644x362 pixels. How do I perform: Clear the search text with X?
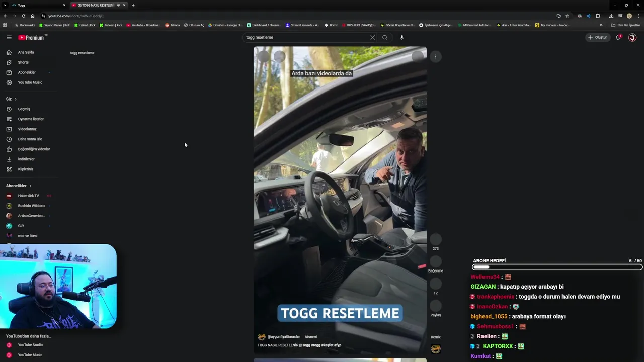tap(373, 37)
